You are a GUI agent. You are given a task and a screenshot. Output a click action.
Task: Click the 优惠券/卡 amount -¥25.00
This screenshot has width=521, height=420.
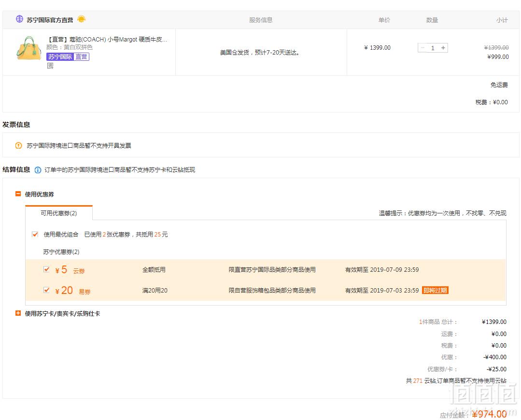click(x=497, y=369)
